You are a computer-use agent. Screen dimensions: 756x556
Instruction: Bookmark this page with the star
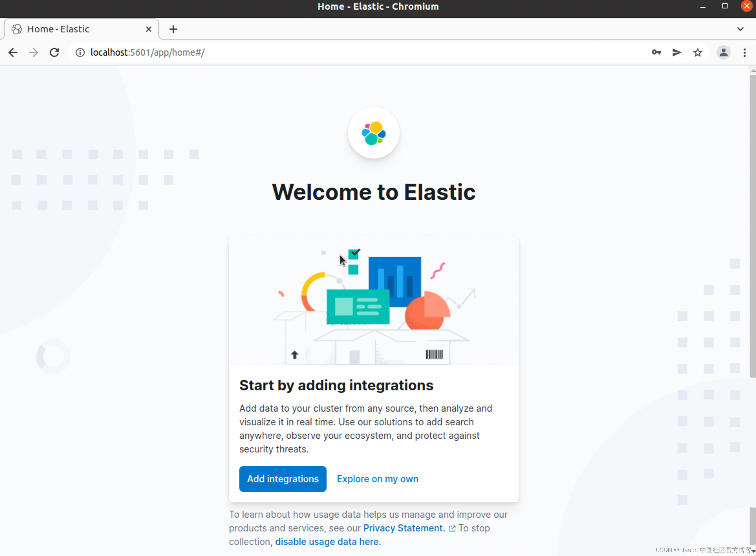[697, 52]
